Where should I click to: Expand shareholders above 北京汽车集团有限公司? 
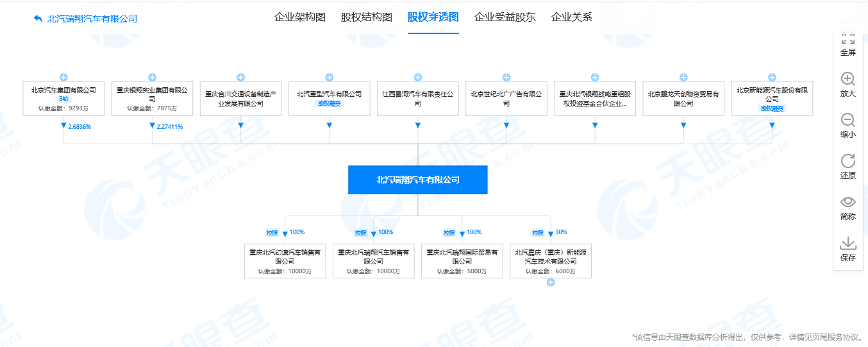pyautogui.click(x=63, y=77)
